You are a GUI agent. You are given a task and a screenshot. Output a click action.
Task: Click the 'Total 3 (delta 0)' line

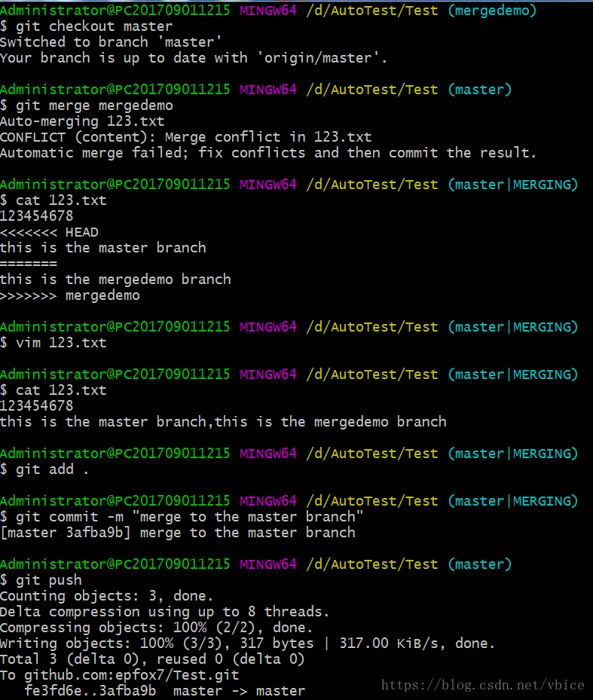pyautogui.click(x=152, y=659)
